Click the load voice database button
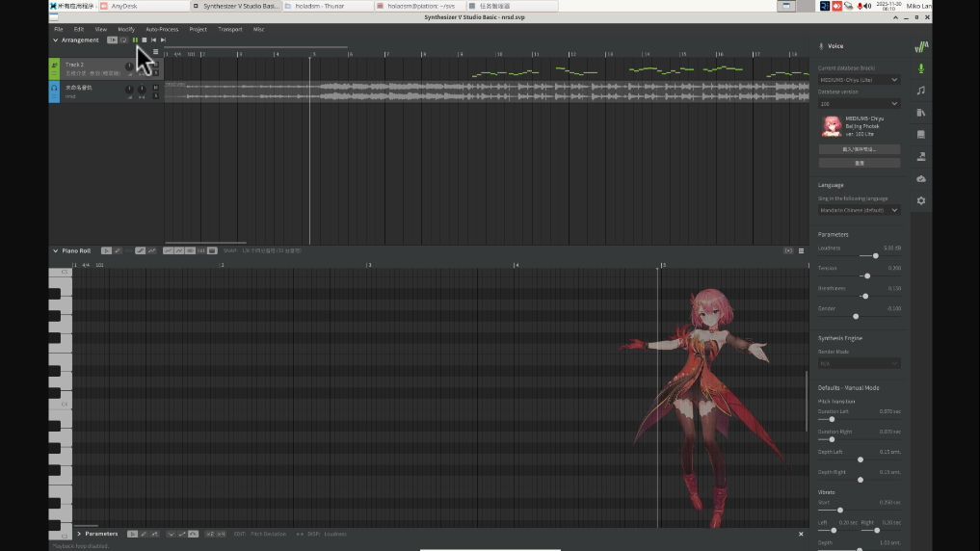 coord(859,149)
